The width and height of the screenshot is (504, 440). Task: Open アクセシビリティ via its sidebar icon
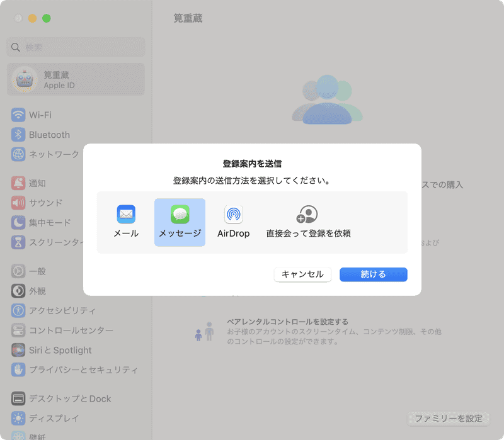18,310
